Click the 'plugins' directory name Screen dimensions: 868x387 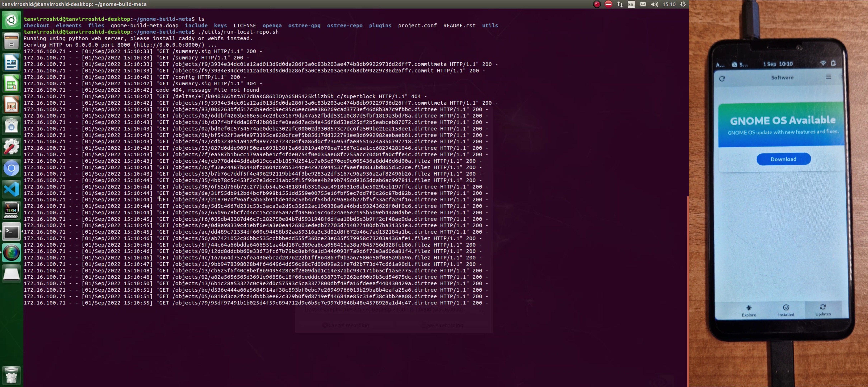tap(380, 26)
